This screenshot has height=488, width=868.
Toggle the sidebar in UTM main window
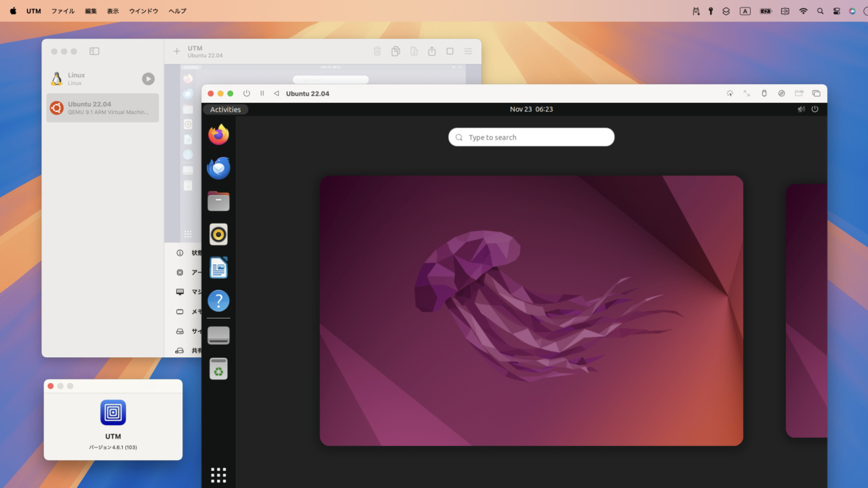[94, 52]
